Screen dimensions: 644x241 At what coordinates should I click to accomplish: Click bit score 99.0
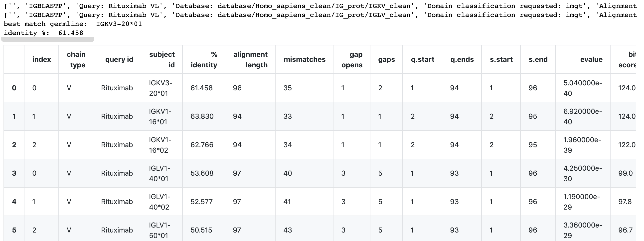tap(626, 173)
